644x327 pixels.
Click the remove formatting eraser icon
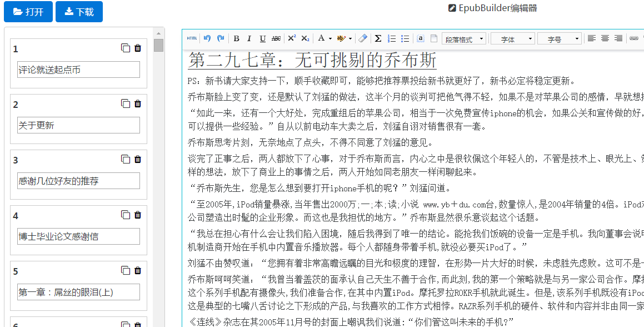[x=363, y=38]
